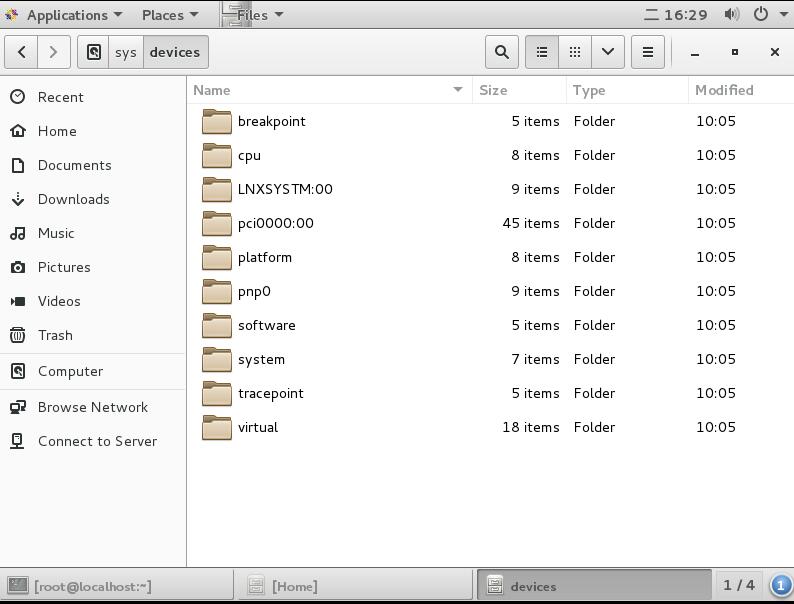Minimize the Files window
The image size is (794, 604).
(695, 52)
